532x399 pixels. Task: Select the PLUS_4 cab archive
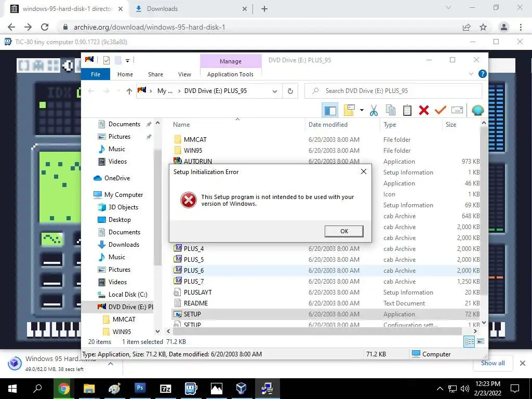click(193, 249)
